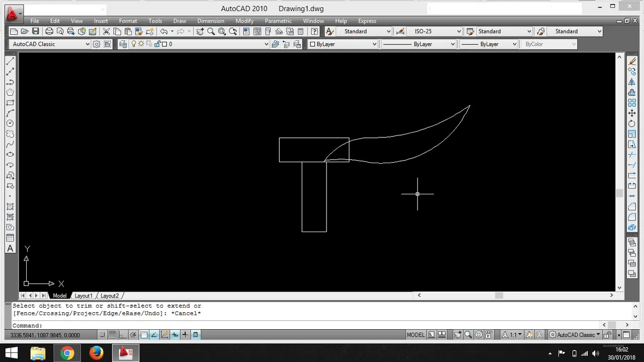Select the Polyline tool
This screenshot has height=362, width=644.
point(10,82)
